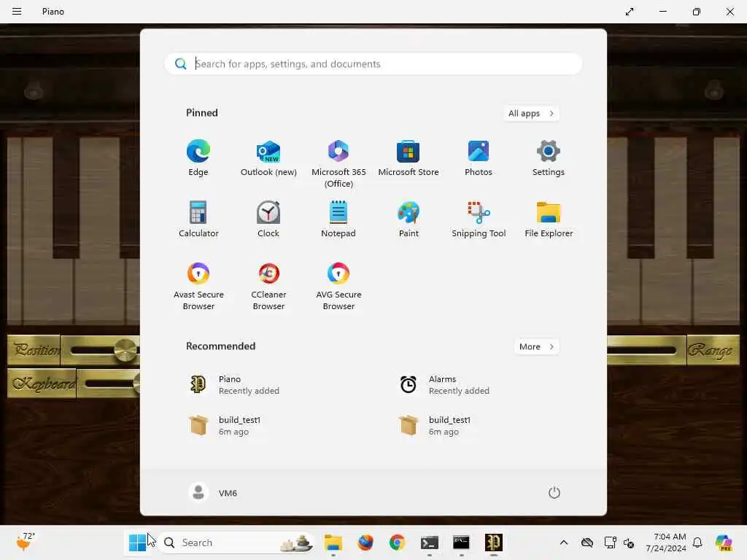This screenshot has height=560, width=747.
Task: Open the Command Prompt taskbar window
Action: 461,542
